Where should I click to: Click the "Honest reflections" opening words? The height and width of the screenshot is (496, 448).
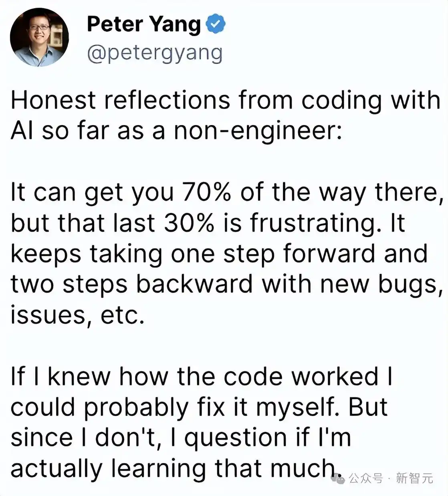click(120, 100)
